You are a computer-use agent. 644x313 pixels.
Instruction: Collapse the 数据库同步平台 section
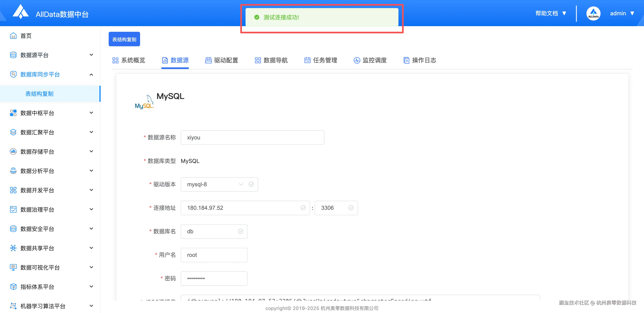[91, 74]
